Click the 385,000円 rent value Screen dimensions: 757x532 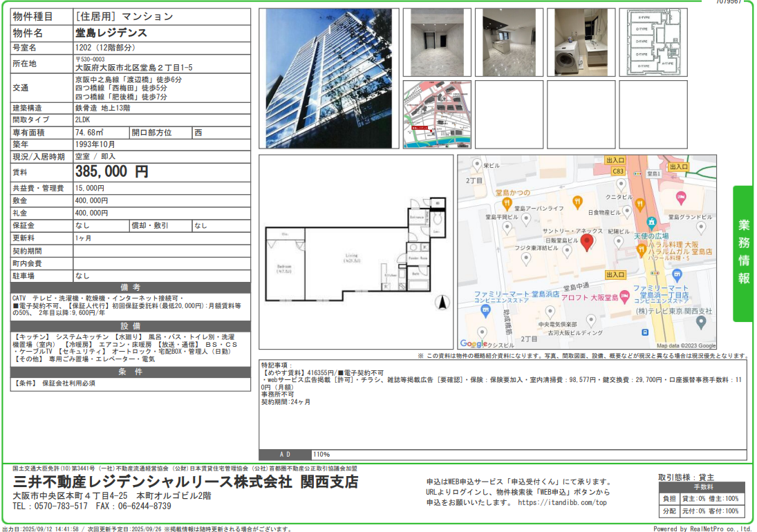point(112,171)
